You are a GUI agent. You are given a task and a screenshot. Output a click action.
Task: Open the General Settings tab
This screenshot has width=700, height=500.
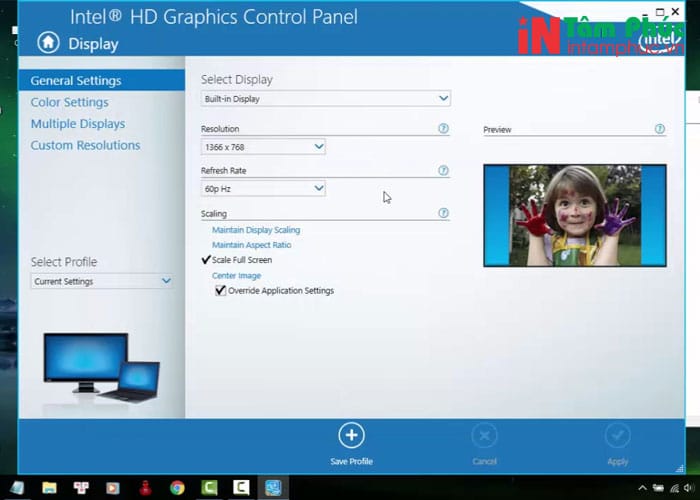101,80
